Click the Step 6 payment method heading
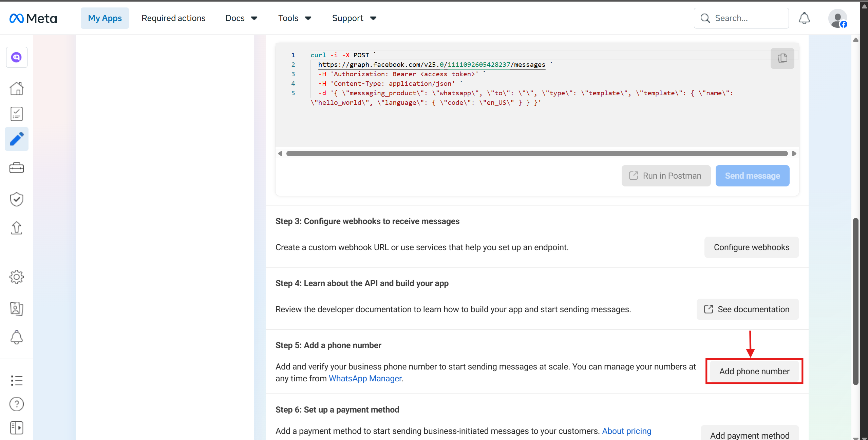The image size is (868, 440). [337, 409]
